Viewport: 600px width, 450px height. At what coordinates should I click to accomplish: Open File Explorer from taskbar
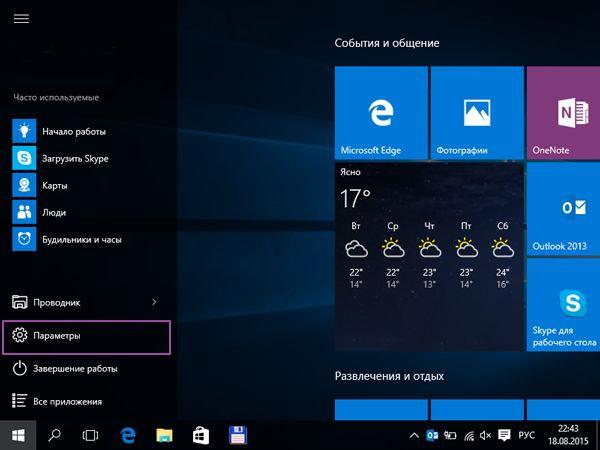[164, 435]
